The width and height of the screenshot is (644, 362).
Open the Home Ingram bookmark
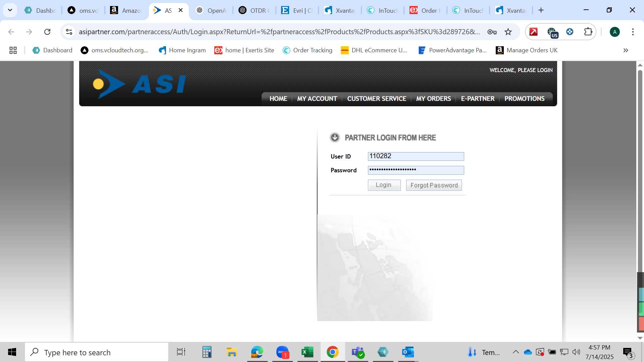click(x=182, y=50)
